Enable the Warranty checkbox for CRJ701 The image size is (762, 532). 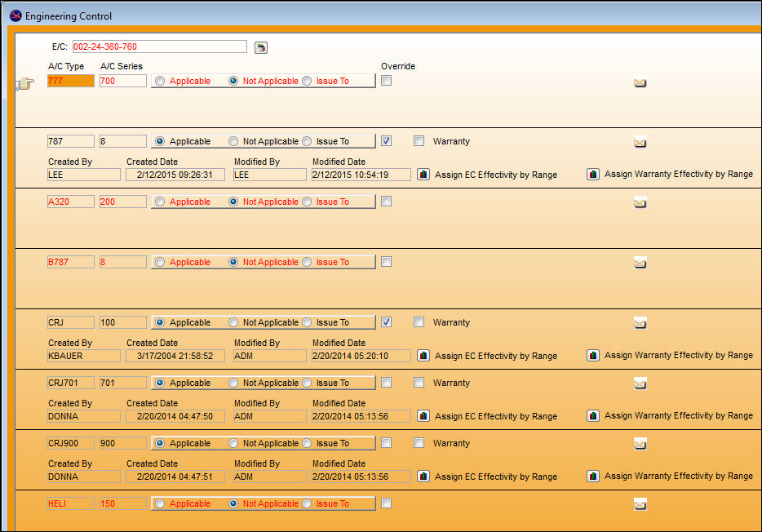[x=419, y=383]
